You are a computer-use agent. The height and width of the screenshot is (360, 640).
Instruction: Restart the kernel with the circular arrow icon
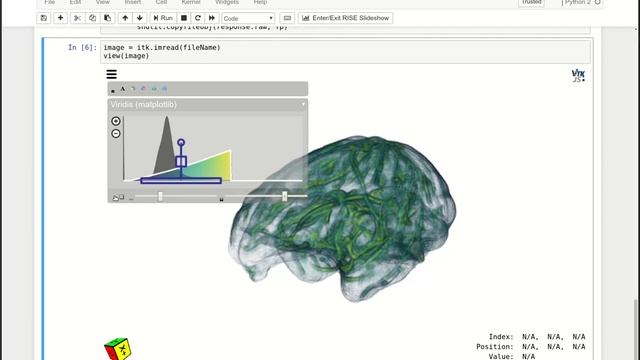198,18
